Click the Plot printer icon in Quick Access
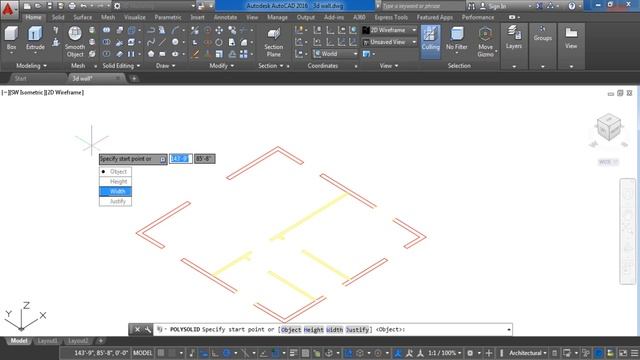This screenshot has height=360, width=640. point(72,6)
